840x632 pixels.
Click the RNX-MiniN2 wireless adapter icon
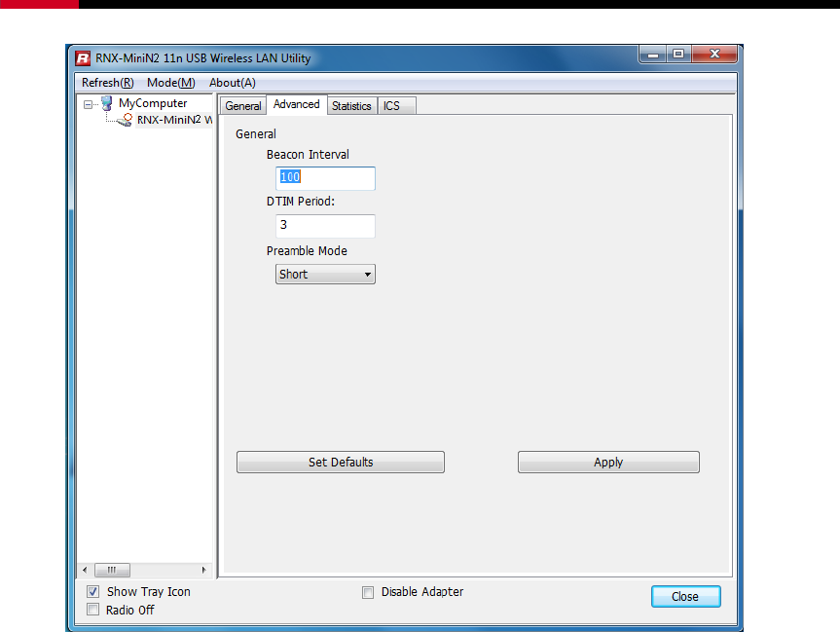(x=126, y=120)
